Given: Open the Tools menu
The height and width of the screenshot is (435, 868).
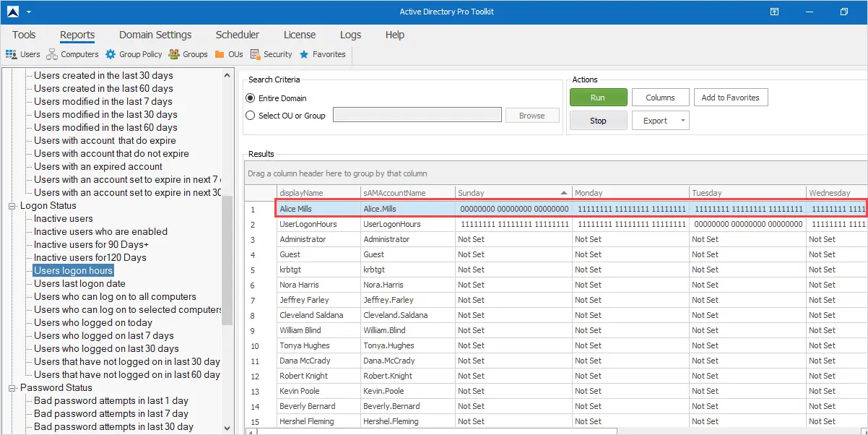Looking at the screenshot, I should [24, 35].
